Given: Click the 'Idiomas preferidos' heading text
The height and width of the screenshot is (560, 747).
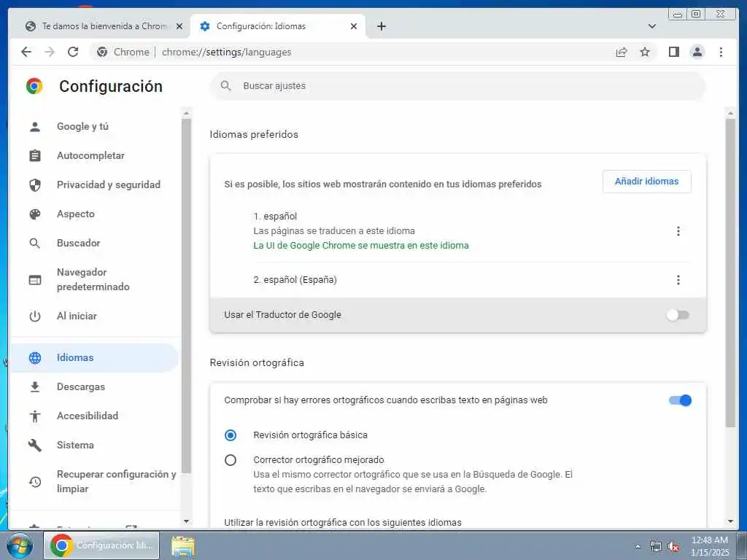Looking at the screenshot, I should pos(254,135).
